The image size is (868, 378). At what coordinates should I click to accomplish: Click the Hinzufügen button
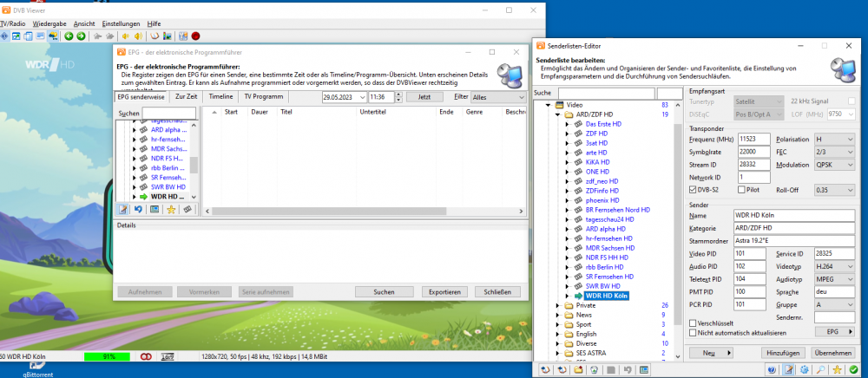pos(782,353)
